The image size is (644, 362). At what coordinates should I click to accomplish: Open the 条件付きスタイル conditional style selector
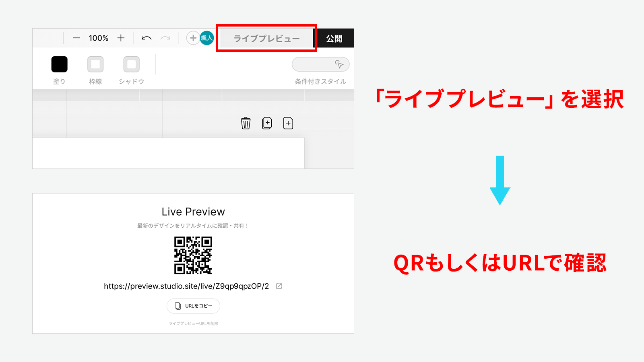(321, 64)
